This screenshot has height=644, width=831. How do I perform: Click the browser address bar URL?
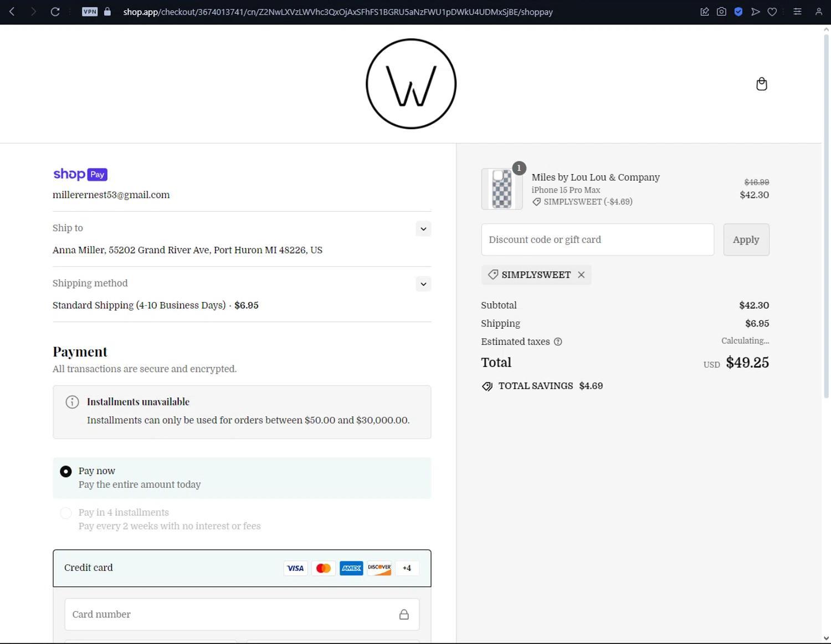(338, 12)
